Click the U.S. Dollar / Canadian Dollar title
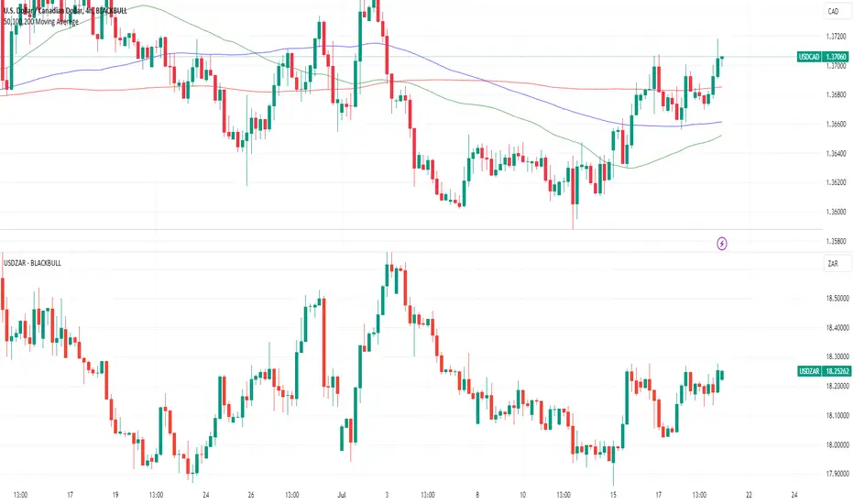854x504 pixels. coord(44,11)
